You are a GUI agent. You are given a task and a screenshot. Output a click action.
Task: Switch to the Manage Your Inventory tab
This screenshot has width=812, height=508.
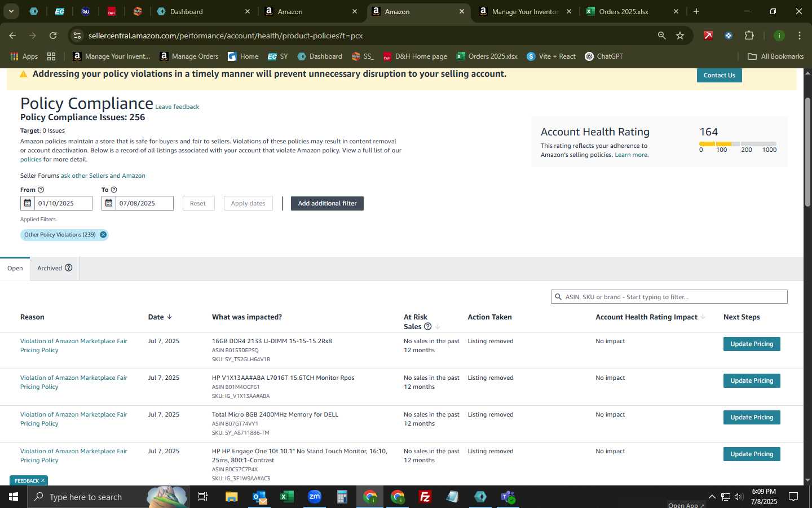[x=525, y=11]
